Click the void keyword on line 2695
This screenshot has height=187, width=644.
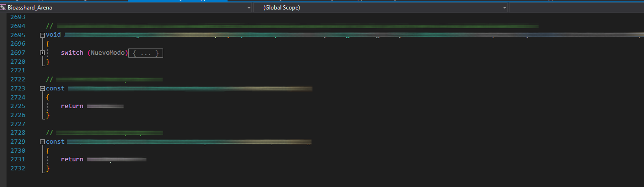pos(53,35)
